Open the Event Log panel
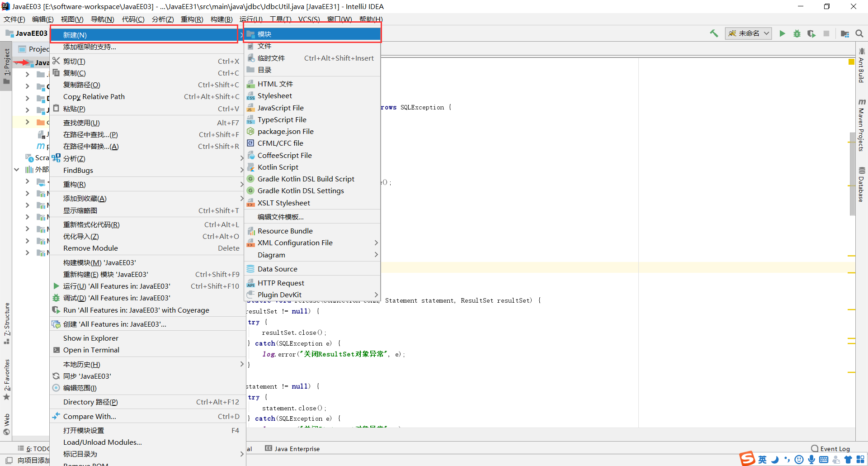868x466 pixels. click(830, 448)
